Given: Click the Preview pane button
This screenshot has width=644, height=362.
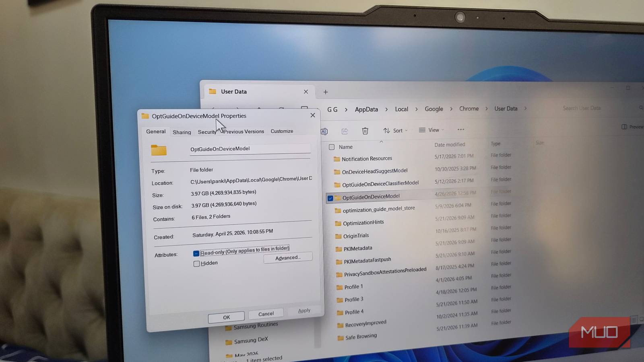Looking at the screenshot, I should [x=632, y=127].
